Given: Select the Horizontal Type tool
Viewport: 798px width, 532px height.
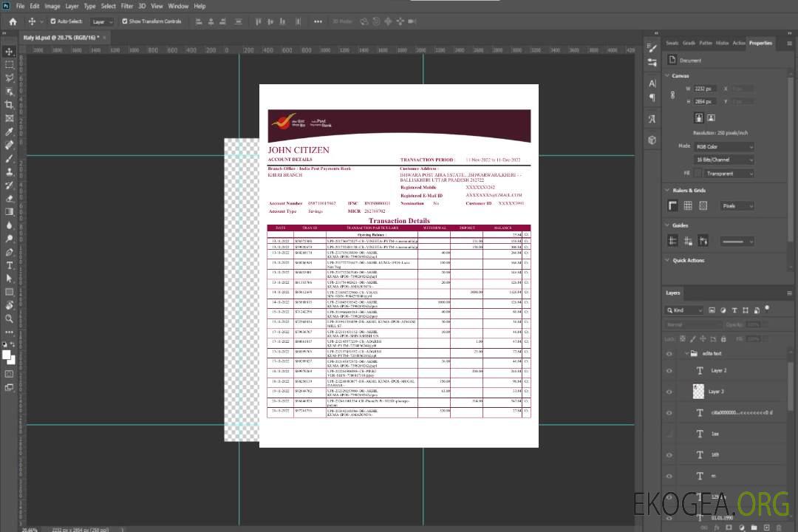Looking at the screenshot, I should point(9,265).
